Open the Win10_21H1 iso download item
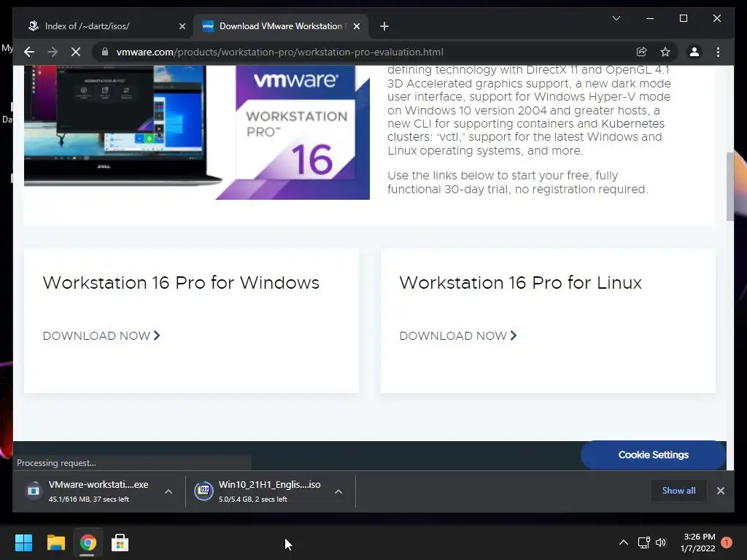Screen dimensions: 747x560 [x=269, y=491]
